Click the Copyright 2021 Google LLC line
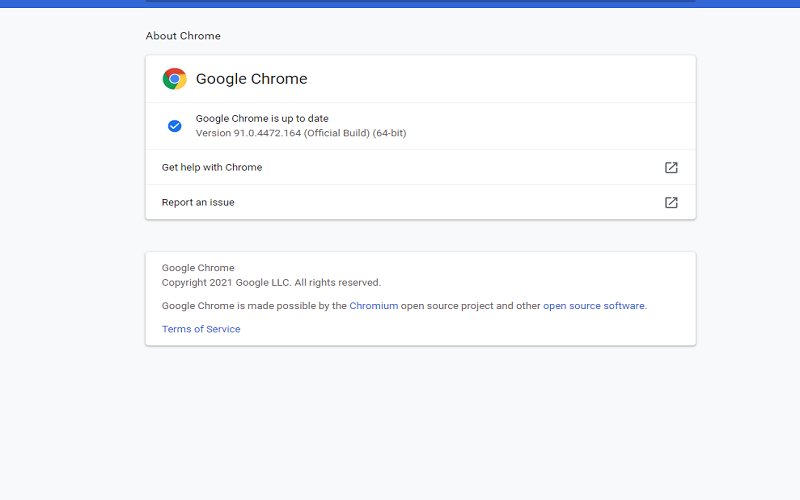Image resolution: width=800 pixels, height=500 pixels. pyautogui.click(x=226, y=283)
